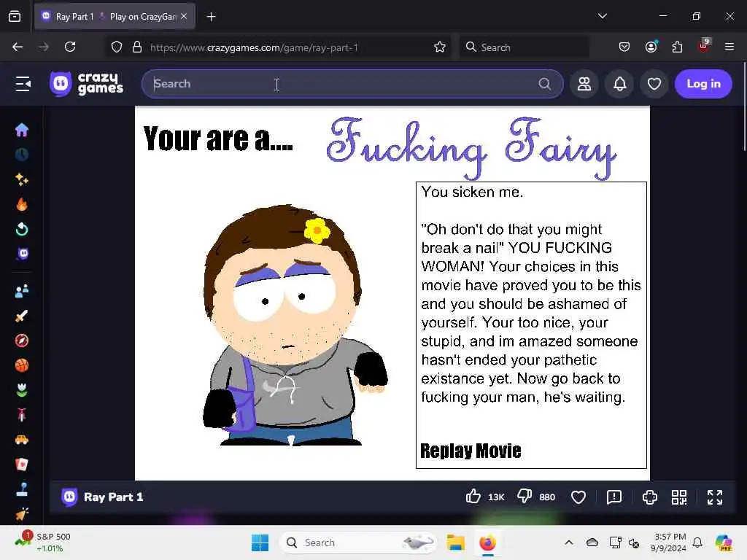Open the Trending flame icon

pyautogui.click(x=22, y=204)
